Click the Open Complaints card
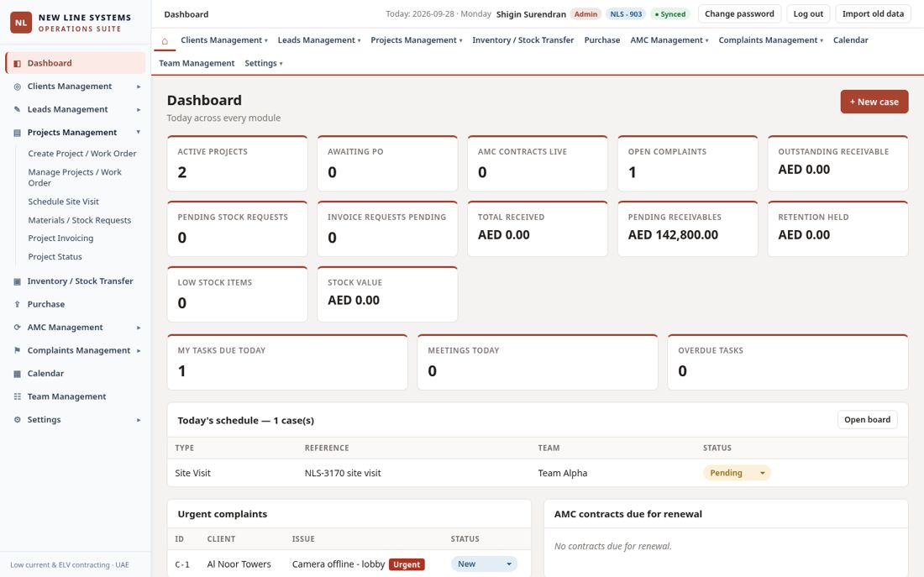The image size is (924, 577). click(688, 163)
